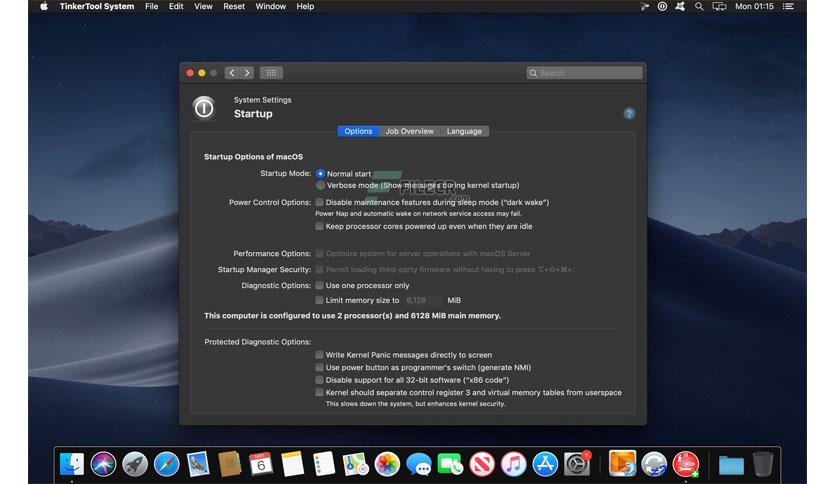The width and height of the screenshot is (836, 484).
Task: Open the View menu
Action: (x=203, y=6)
